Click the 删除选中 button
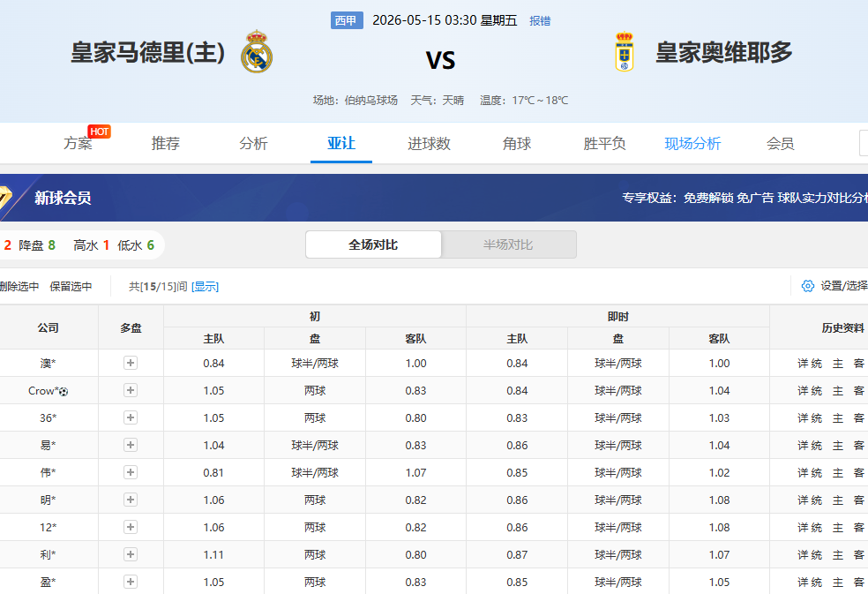Screen dimensions: 868x594 (19, 287)
